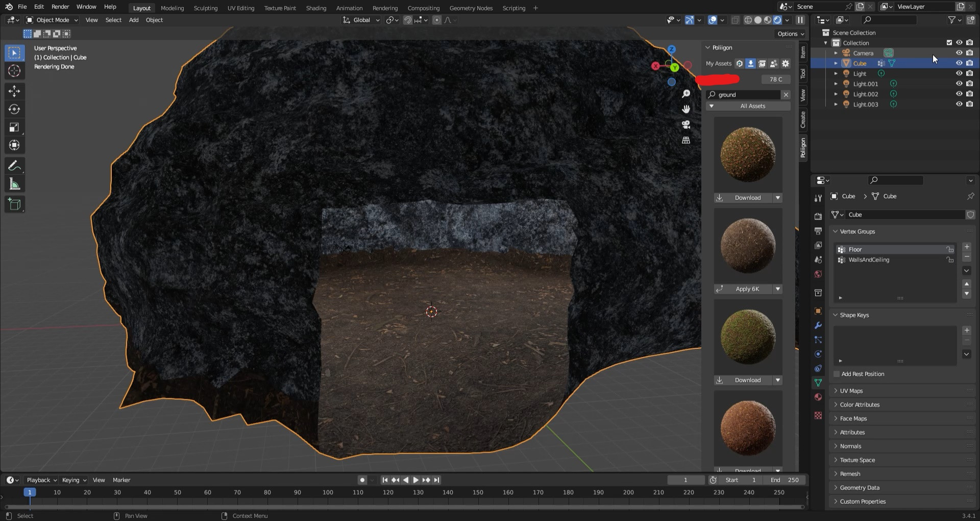
Task: Select rendered viewport shading mode
Action: point(777,20)
